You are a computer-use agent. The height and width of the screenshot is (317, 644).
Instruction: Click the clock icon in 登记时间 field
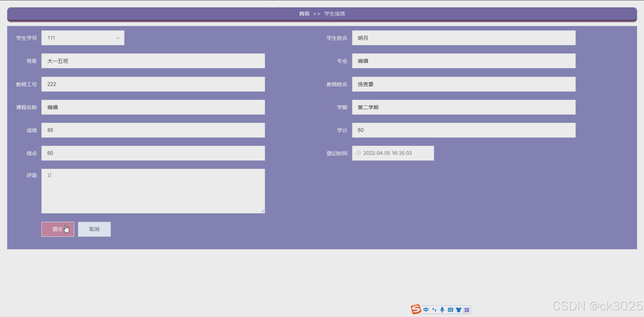pos(358,153)
